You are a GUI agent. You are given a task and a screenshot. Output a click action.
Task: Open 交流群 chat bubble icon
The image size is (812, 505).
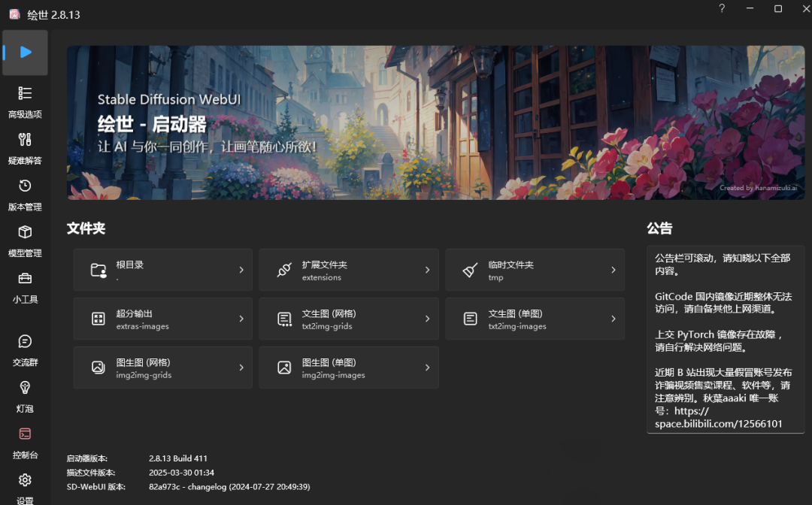[25, 341]
